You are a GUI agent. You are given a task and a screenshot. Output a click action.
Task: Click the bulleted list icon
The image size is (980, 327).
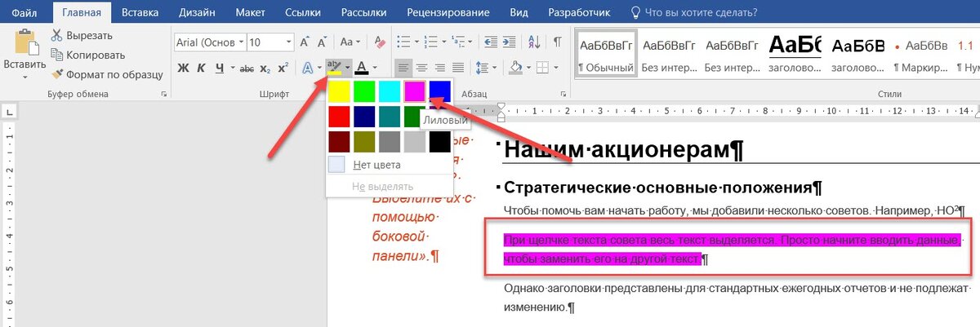pyautogui.click(x=403, y=42)
